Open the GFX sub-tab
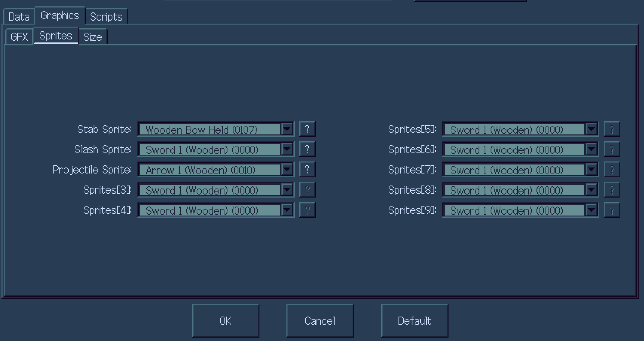Viewport: 644px width, 341px height. click(x=19, y=37)
